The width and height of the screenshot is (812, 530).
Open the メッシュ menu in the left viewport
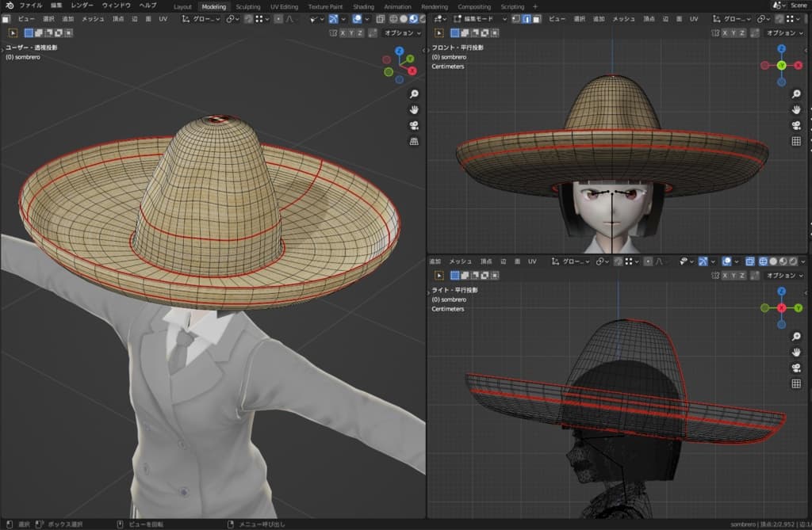click(x=93, y=18)
